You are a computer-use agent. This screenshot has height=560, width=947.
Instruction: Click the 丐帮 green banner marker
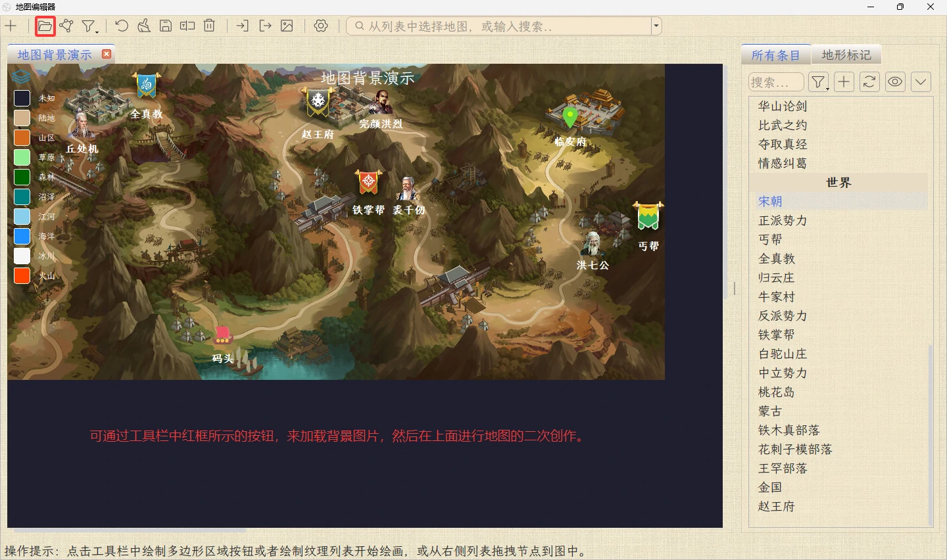coord(648,216)
